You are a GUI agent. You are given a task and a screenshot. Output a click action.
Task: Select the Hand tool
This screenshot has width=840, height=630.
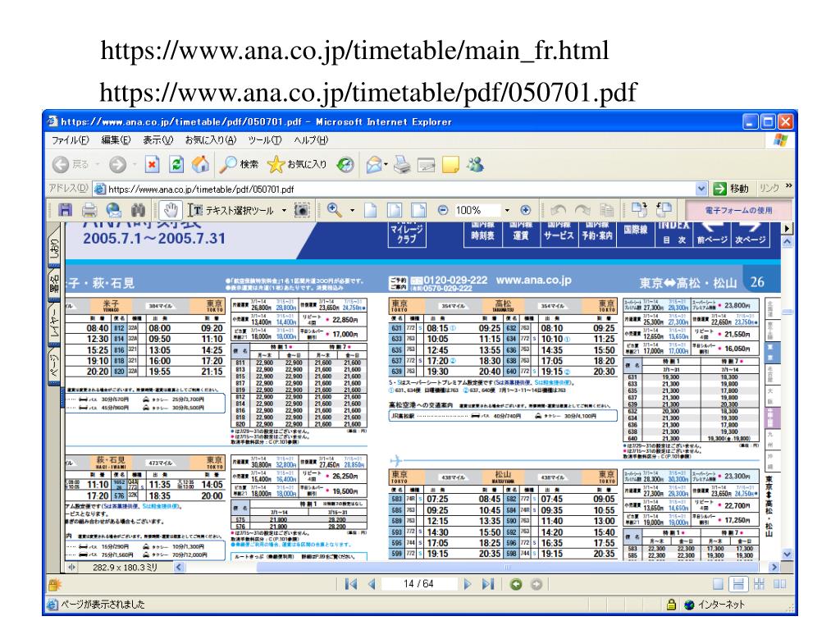(171, 210)
